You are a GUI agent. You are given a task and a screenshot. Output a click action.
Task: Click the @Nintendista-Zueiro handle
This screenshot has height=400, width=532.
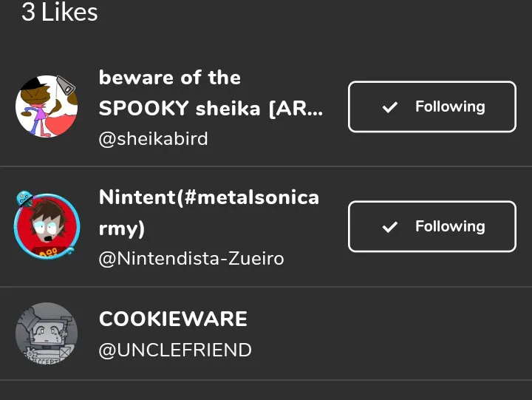coord(191,259)
